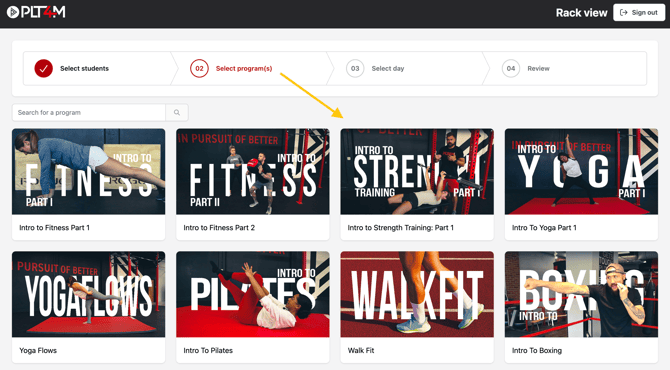This screenshot has height=370, width=670.
Task: Click the 'Intro To Pilates' title text
Action: [208, 350]
